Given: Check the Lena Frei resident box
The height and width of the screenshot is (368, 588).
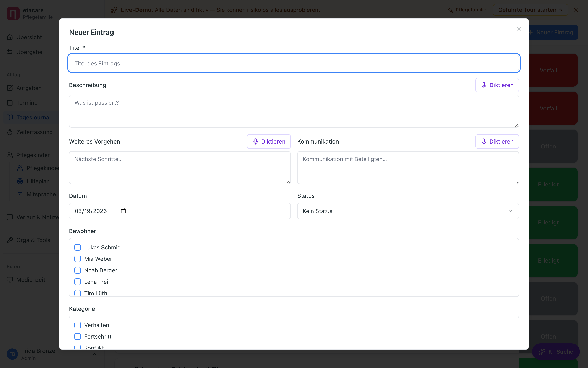Looking at the screenshot, I should click(78, 282).
